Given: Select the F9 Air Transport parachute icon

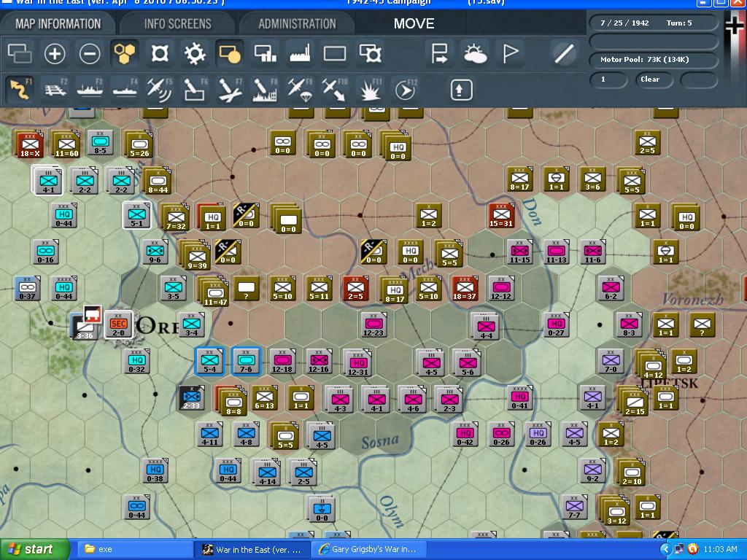Looking at the screenshot, I should [x=300, y=90].
